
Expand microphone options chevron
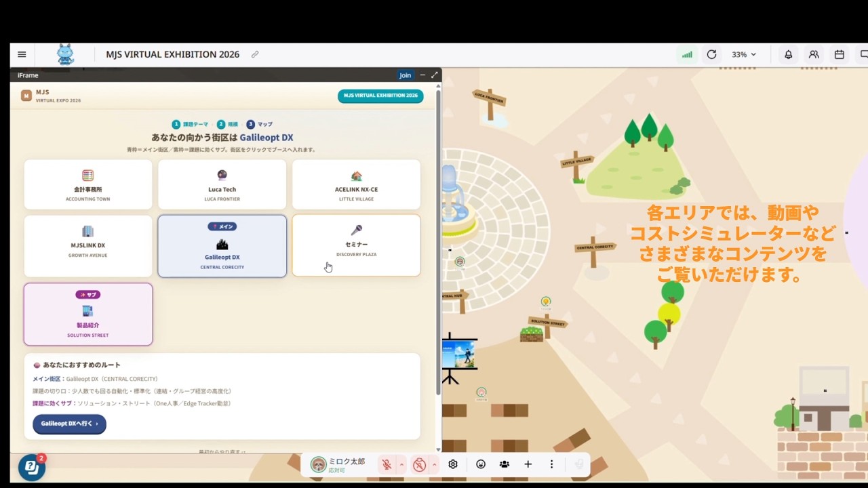click(401, 464)
